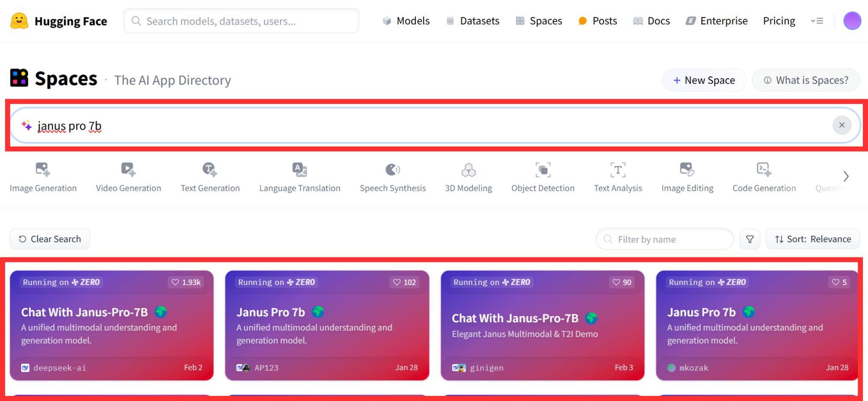Pick the 3D Modeling category icon

pyautogui.click(x=468, y=170)
